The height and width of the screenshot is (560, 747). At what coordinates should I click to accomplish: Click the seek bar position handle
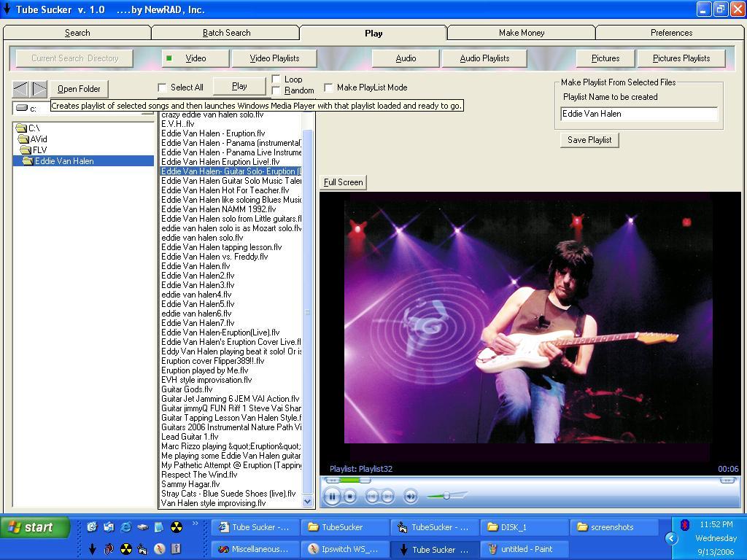tap(365, 480)
